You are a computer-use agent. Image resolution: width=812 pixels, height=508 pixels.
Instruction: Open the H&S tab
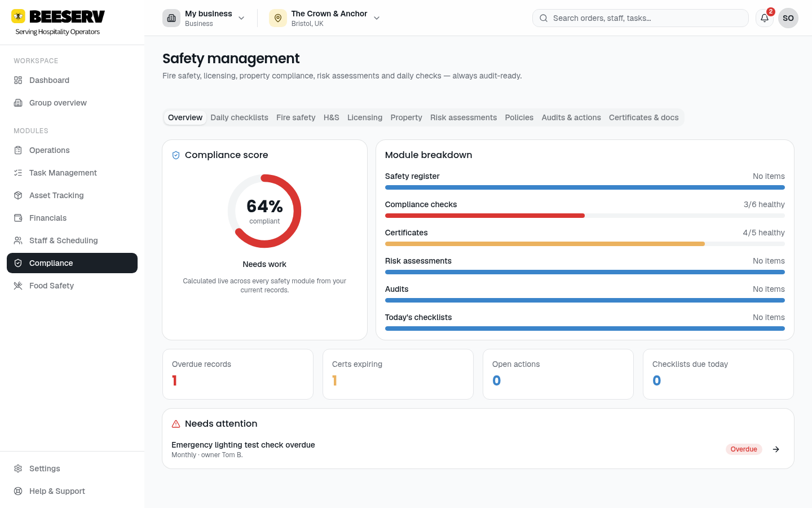[332, 117]
